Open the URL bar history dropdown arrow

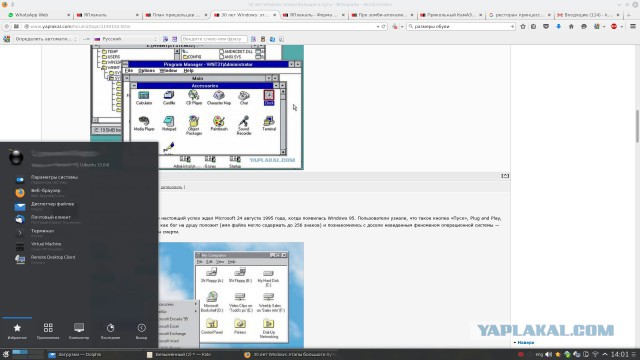tap(378, 27)
